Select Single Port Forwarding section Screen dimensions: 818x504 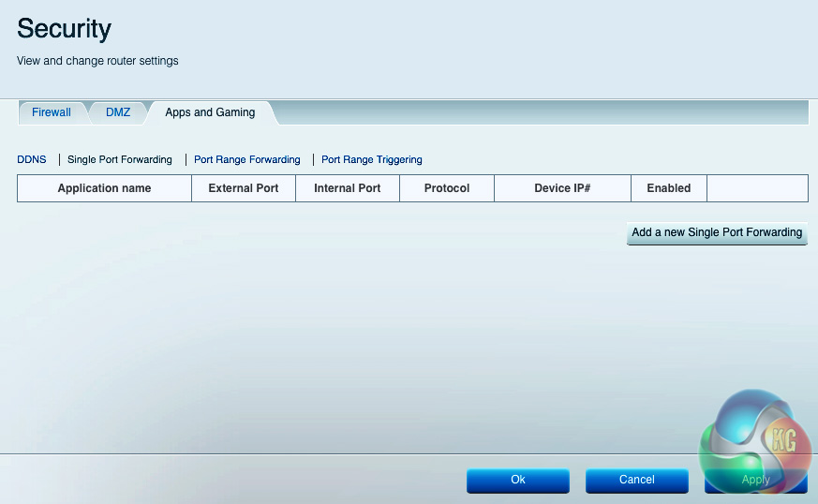(x=119, y=159)
